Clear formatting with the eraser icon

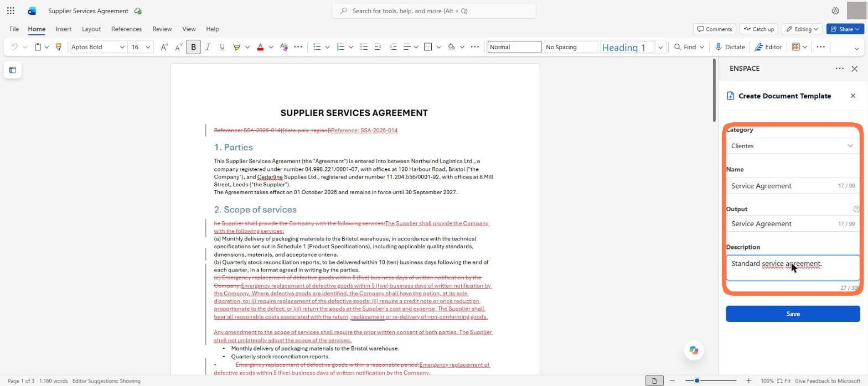284,47
